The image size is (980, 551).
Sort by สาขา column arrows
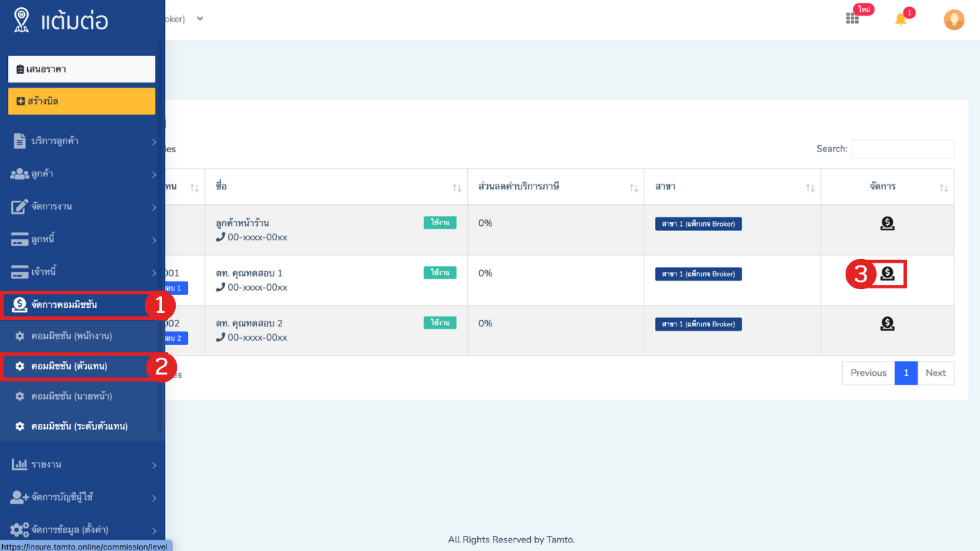[x=810, y=187]
